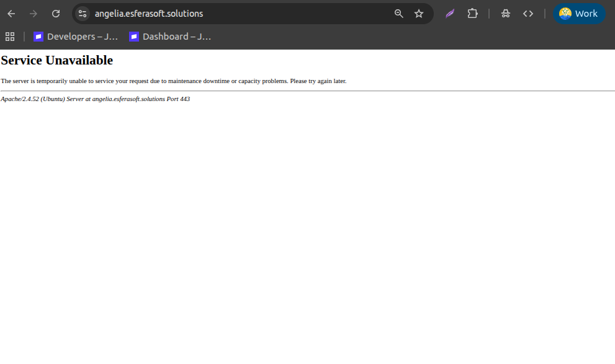Open site information for angelia.esferasoft.solutions
Screen dimensions: 615x364
(x=83, y=14)
